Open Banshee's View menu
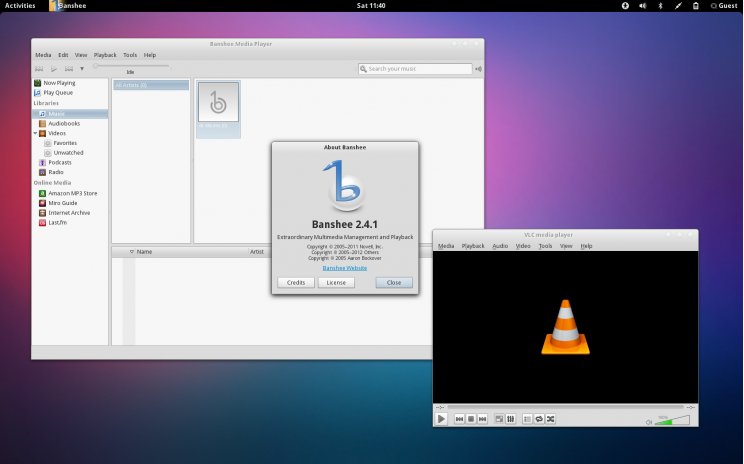 [81, 55]
